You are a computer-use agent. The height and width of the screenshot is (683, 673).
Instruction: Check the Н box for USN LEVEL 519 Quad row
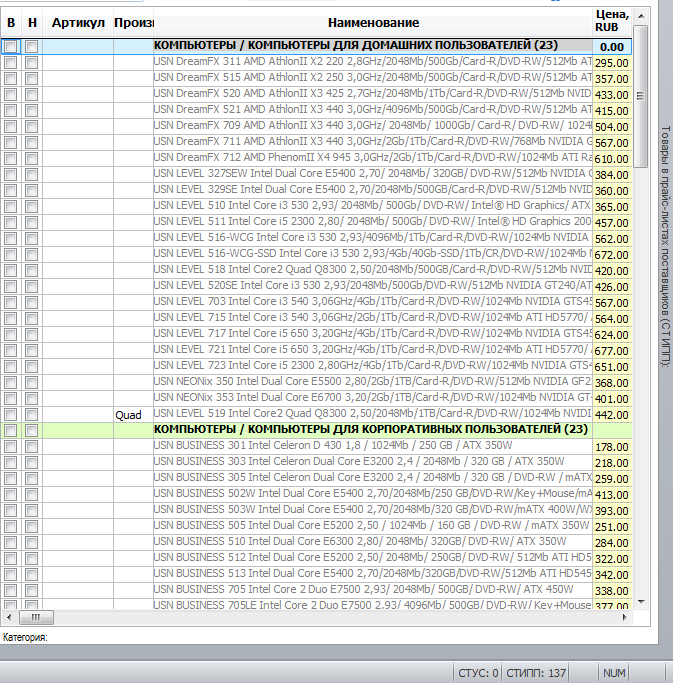pyautogui.click(x=31, y=414)
